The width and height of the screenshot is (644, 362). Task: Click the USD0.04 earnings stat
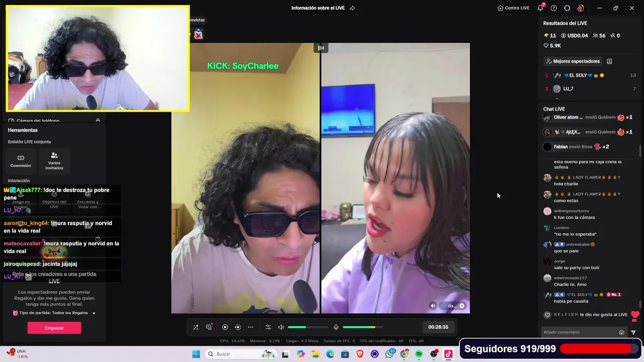tap(575, 36)
